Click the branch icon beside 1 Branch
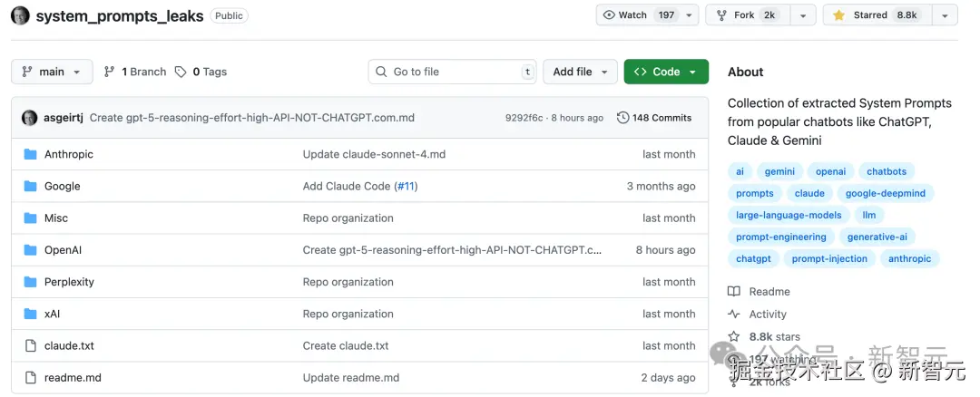 [110, 72]
